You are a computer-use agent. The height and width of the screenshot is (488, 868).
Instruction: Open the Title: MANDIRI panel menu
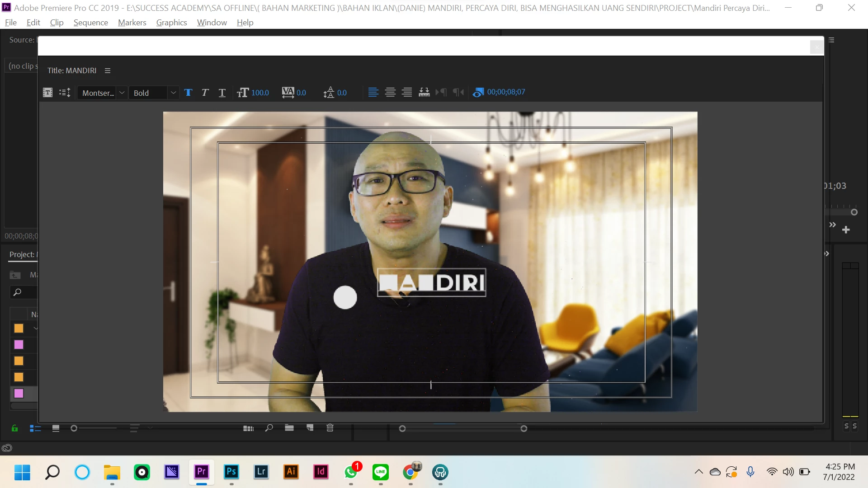[x=108, y=70]
